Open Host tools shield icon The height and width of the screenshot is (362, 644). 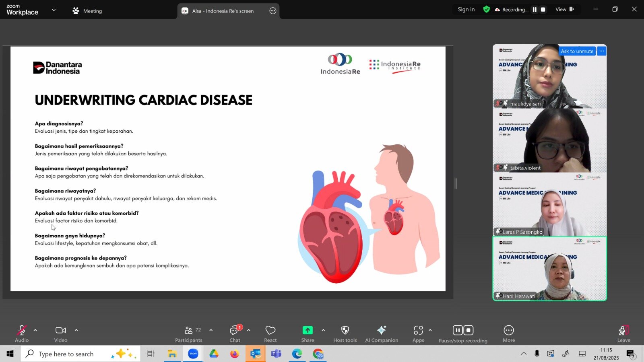click(x=345, y=330)
